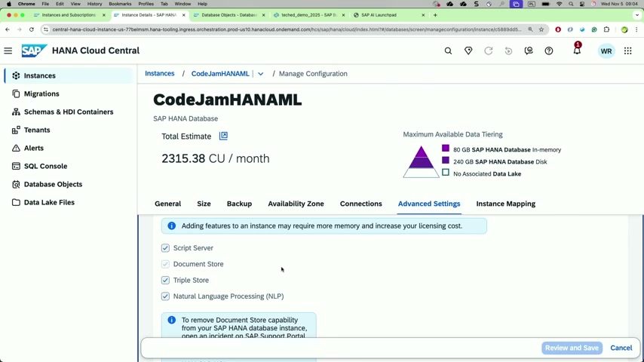Screen dimensions: 644x362
Task: Click the Instances breadcrumb link
Action: (x=160, y=74)
